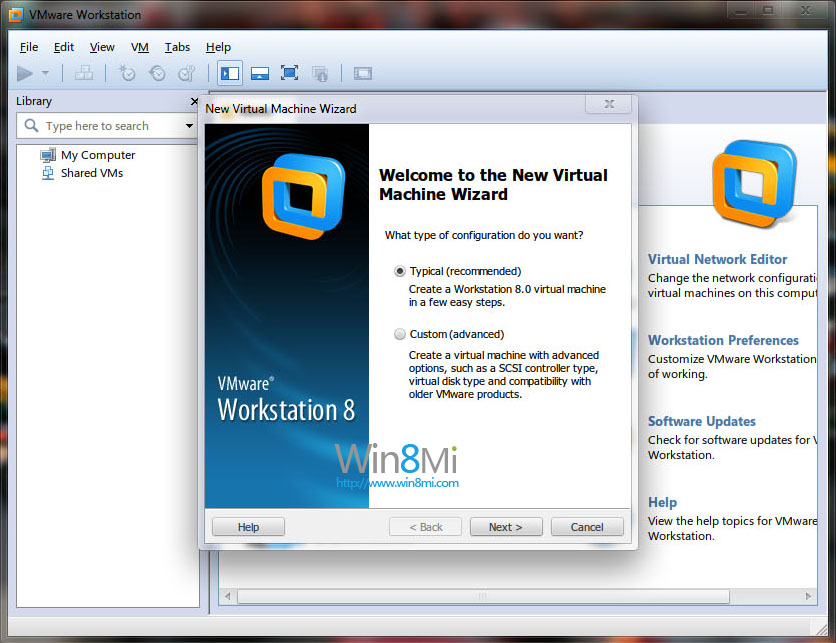This screenshot has height=643, width=836.
Task: Toggle the thumbnail bar toolbar icon
Action: pos(259,73)
